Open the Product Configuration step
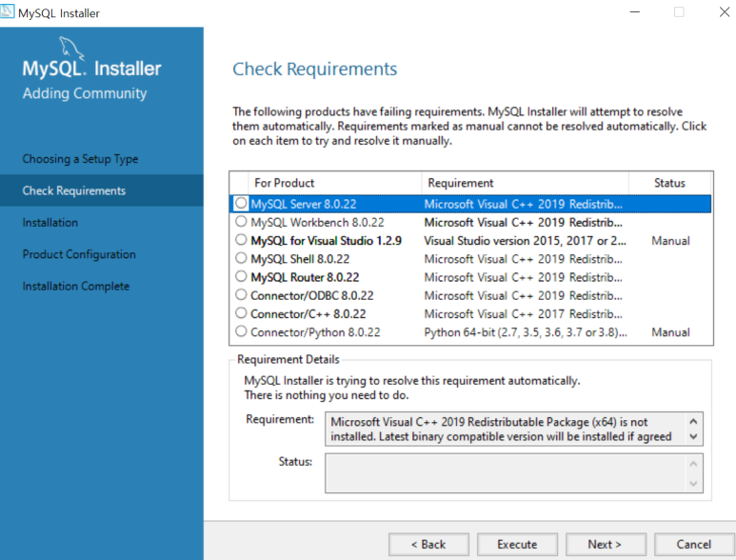The width and height of the screenshot is (736, 560). (79, 254)
